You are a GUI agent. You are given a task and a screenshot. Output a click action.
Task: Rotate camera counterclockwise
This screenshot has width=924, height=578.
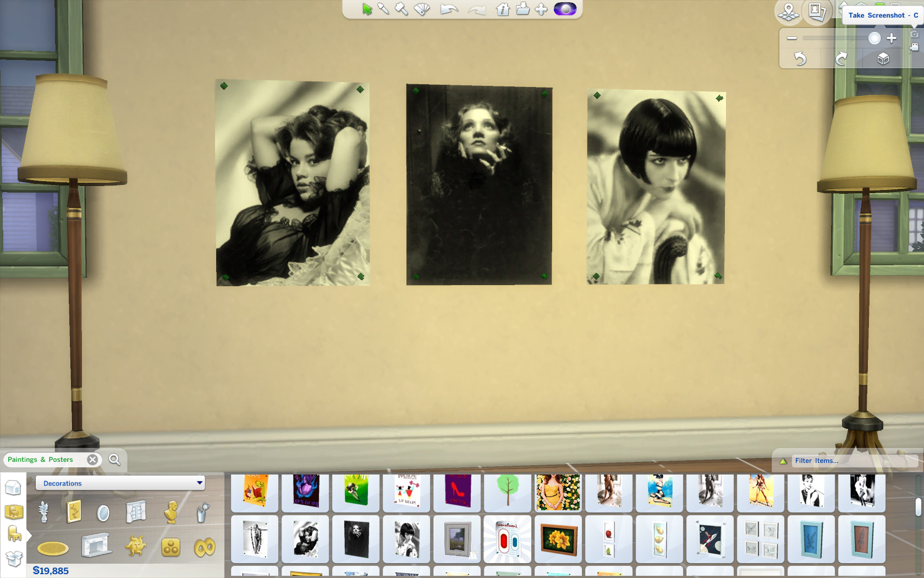click(800, 58)
